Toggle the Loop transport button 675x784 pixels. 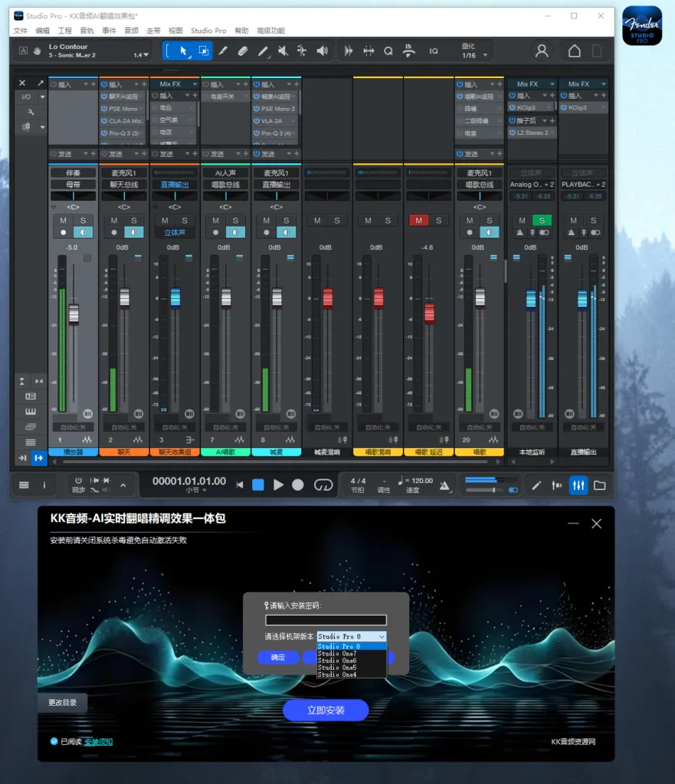click(x=323, y=485)
